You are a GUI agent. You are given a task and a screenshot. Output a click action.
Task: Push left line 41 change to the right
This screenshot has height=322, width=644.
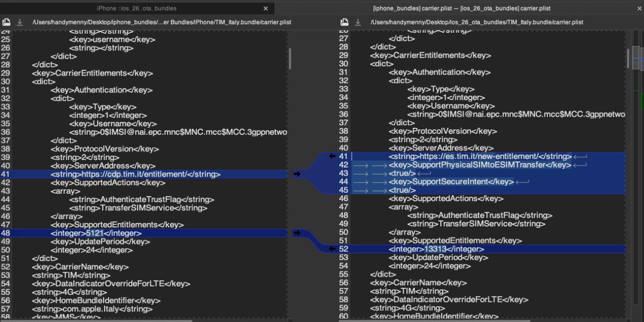[297, 174]
